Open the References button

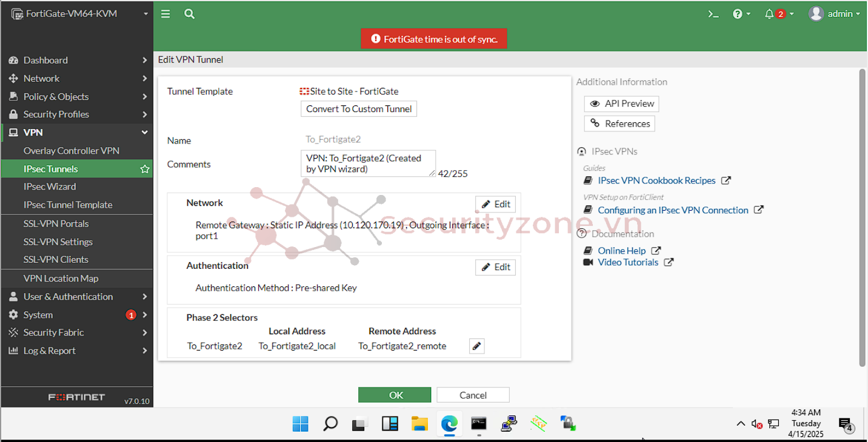pos(619,124)
